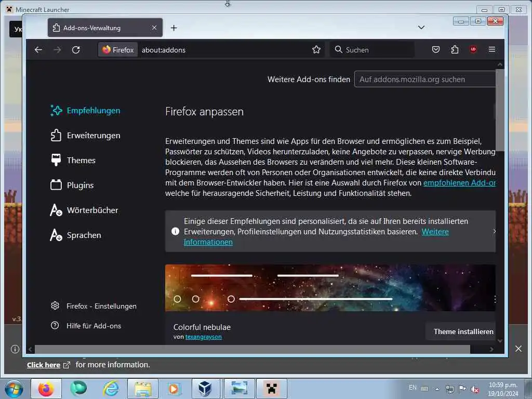Image resolution: width=532 pixels, height=399 pixels.
Task: Open Erweiterungen category in sidebar
Action: (85, 136)
